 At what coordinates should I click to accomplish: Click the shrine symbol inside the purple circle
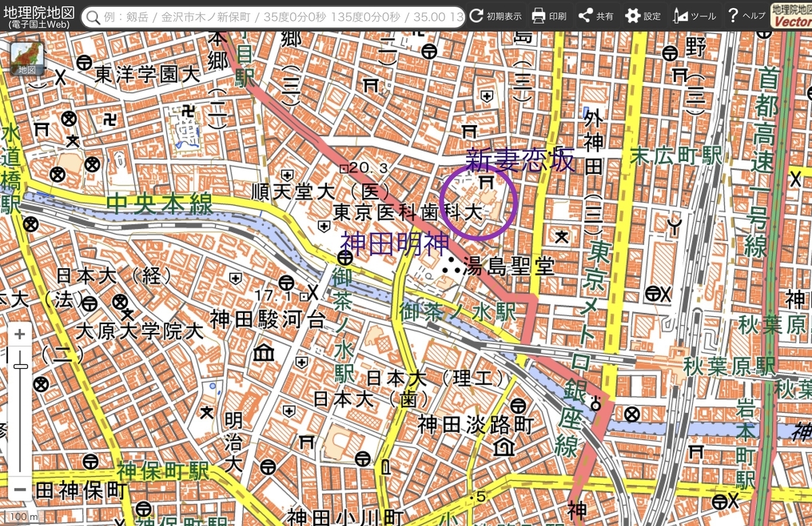[485, 183]
